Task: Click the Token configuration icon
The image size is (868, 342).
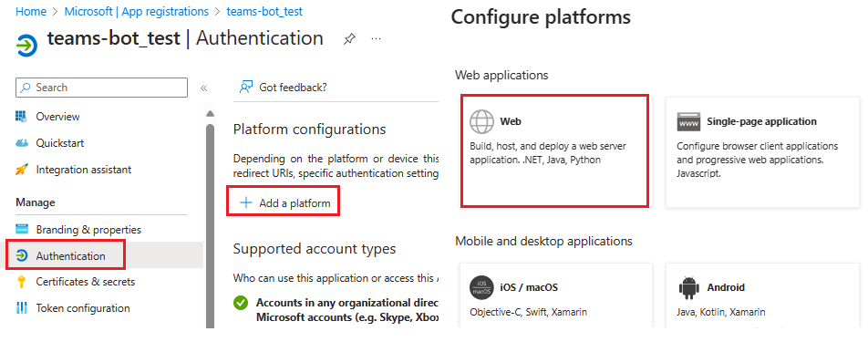Action: click(x=22, y=307)
